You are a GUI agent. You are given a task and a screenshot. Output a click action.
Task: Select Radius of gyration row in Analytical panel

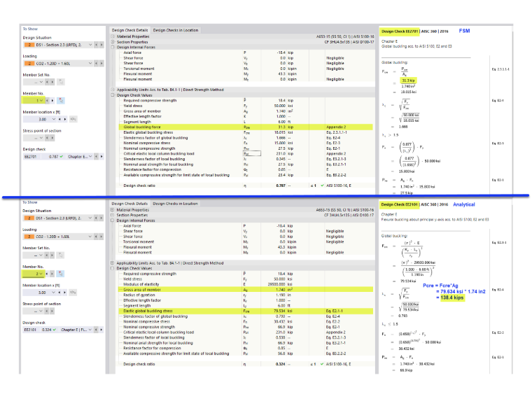click(x=246, y=295)
